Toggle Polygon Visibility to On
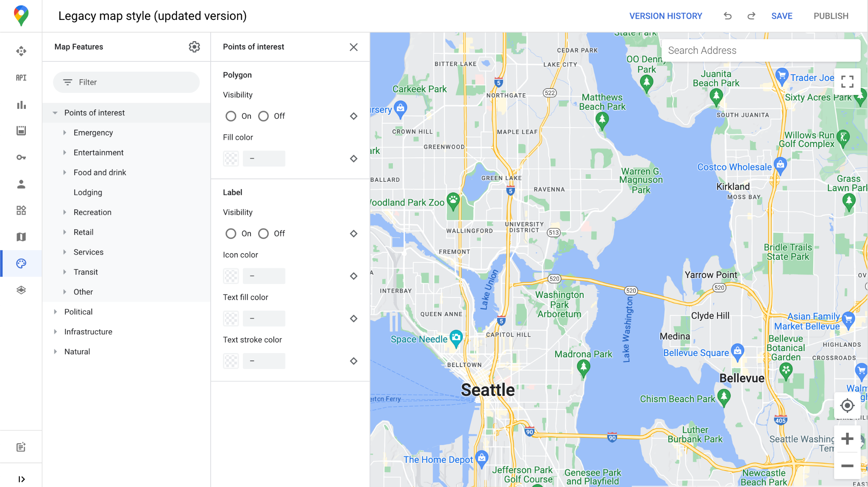Viewport: 868px width, 487px height. 230,116
